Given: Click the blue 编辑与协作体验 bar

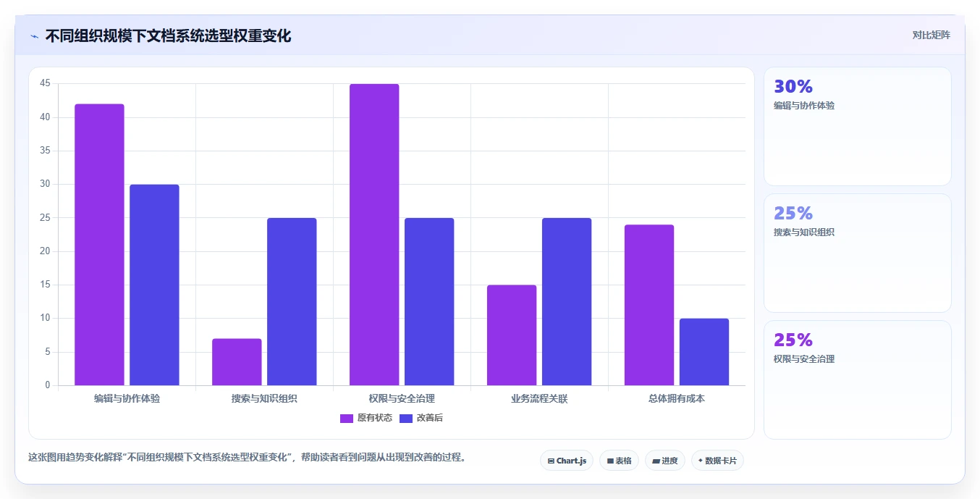Looking at the screenshot, I should (x=154, y=285).
